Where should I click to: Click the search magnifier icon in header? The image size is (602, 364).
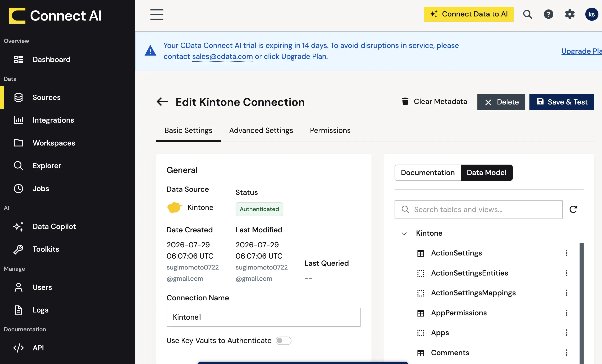click(x=528, y=14)
